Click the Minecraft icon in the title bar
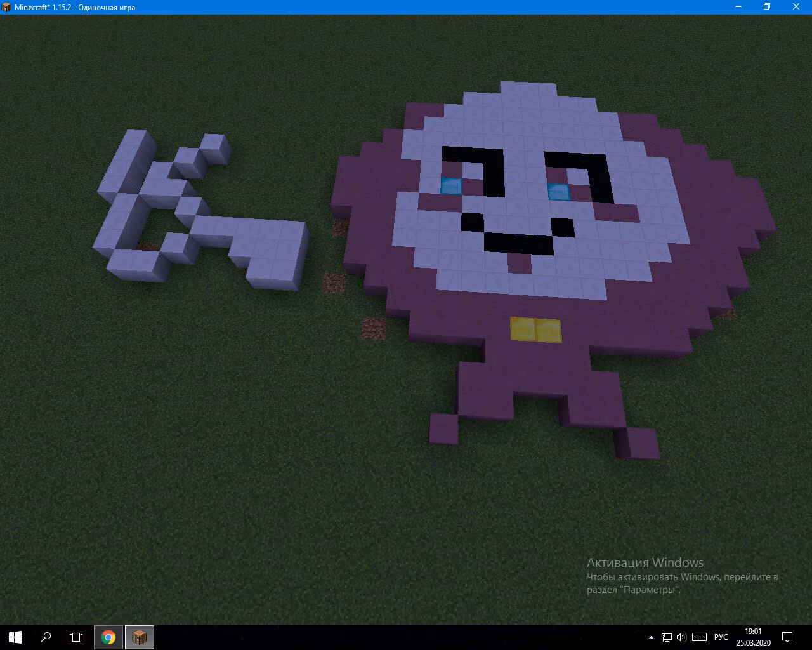 7,7
